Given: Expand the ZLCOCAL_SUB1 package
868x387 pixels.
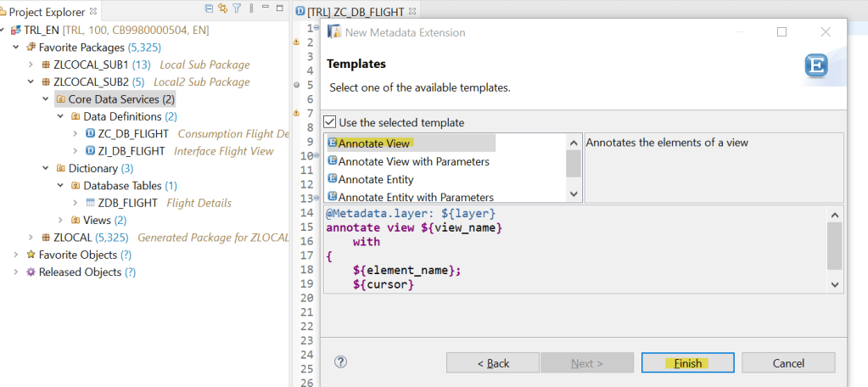Looking at the screenshot, I should (31, 64).
